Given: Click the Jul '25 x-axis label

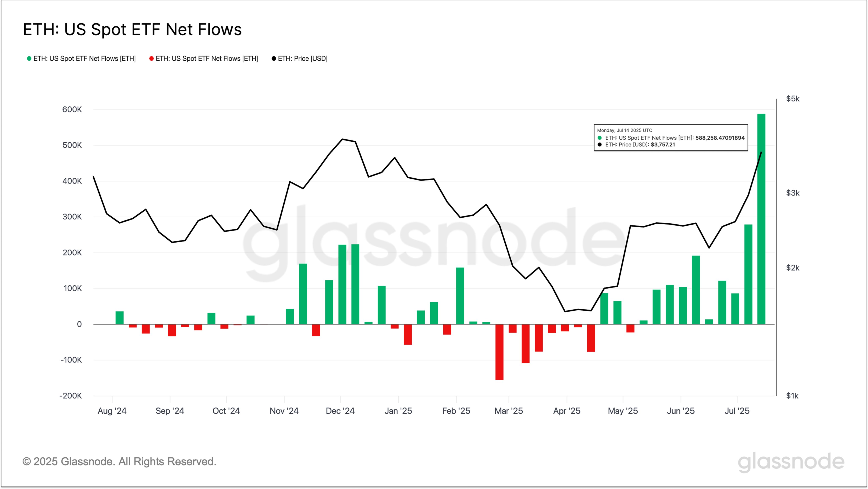Looking at the screenshot, I should (x=737, y=411).
